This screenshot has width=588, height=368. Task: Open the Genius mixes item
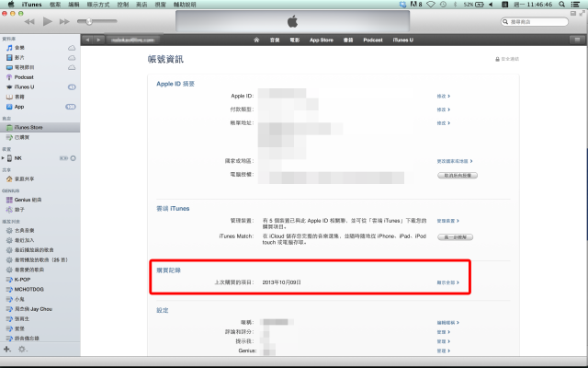[28, 200]
